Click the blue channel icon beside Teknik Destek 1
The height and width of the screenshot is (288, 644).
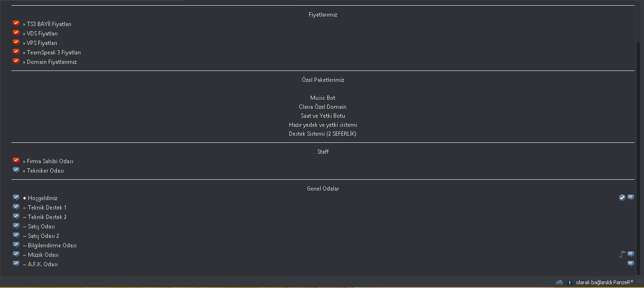coord(16,207)
